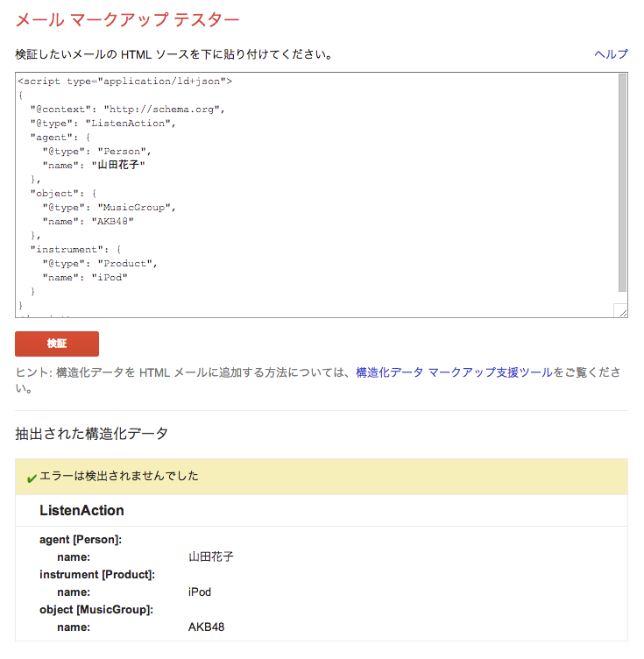The width and height of the screenshot is (644, 659).
Task: Click the "name": "山田花子" code line
Action: 94,165
